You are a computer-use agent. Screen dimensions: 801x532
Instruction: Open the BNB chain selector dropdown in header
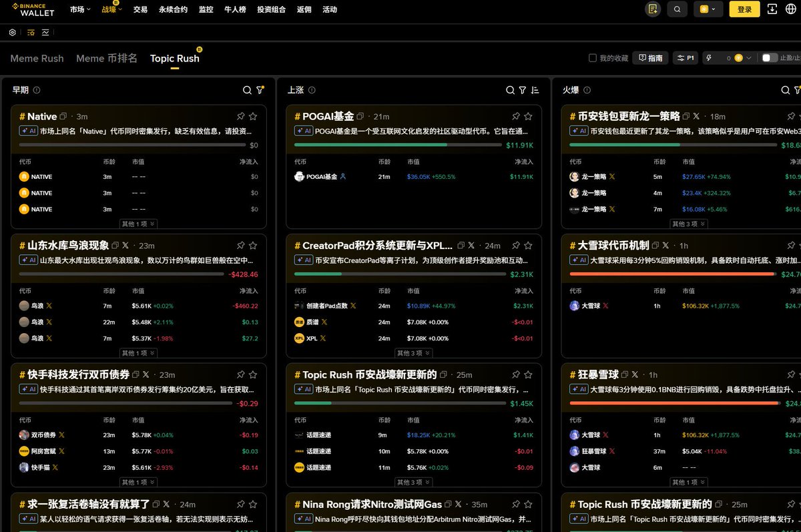(x=708, y=9)
